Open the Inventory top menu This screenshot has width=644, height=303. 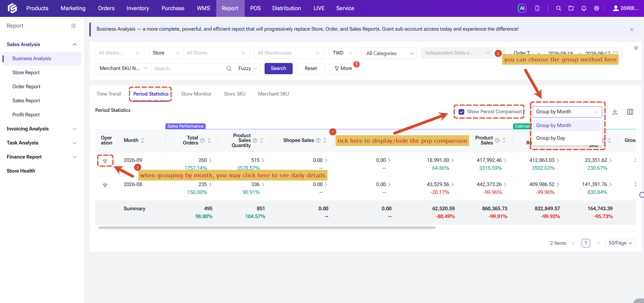click(138, 8)
